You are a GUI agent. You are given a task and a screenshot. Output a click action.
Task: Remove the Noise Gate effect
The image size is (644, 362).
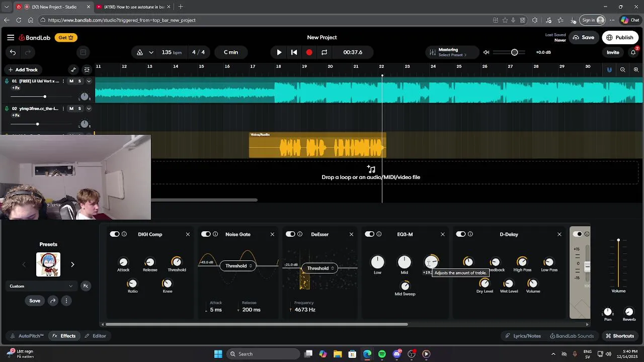tap(272, 234)
